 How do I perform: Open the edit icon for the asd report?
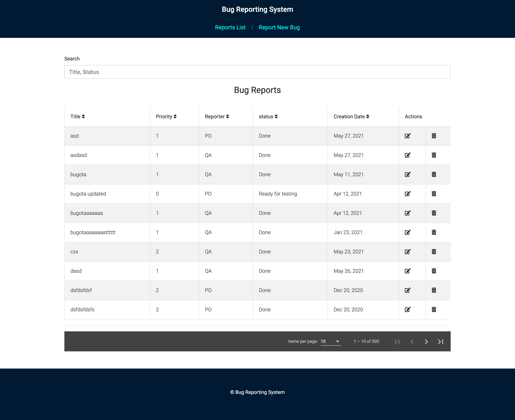pyautogui.click(x=408, y=136)
